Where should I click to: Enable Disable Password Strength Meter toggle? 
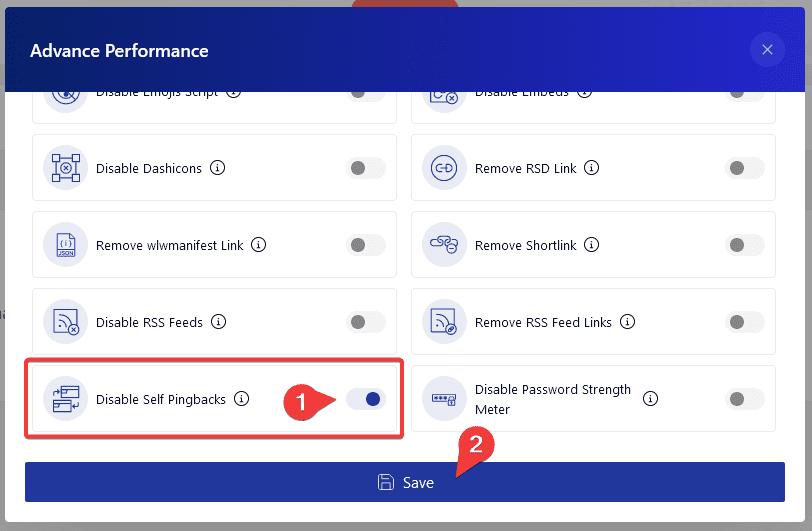[745, 399]
